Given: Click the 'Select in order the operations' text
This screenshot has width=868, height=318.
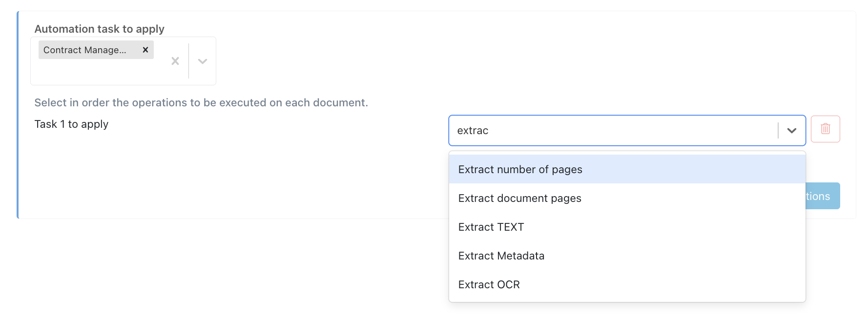Looking at the screenshot, I should click(x=201, y=103).
